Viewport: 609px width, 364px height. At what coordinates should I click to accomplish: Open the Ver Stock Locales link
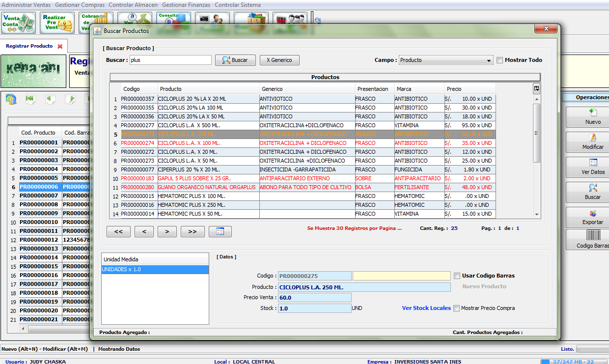tap(426, 308)
